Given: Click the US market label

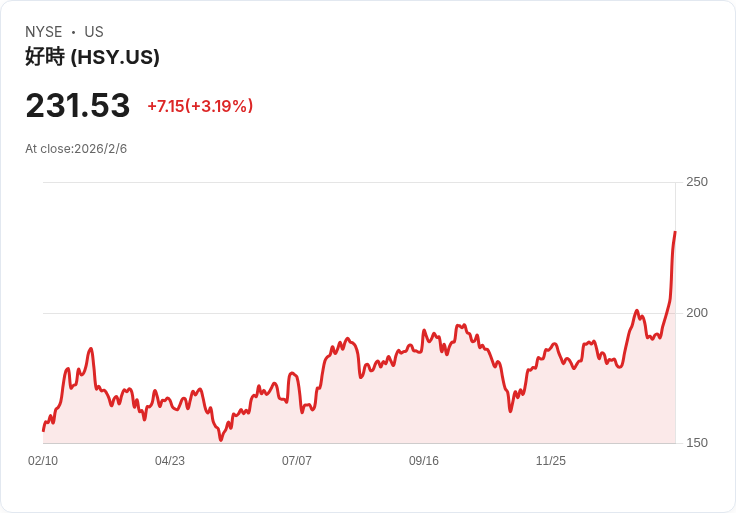Looking at the screenshot, I should click(94, 32).
